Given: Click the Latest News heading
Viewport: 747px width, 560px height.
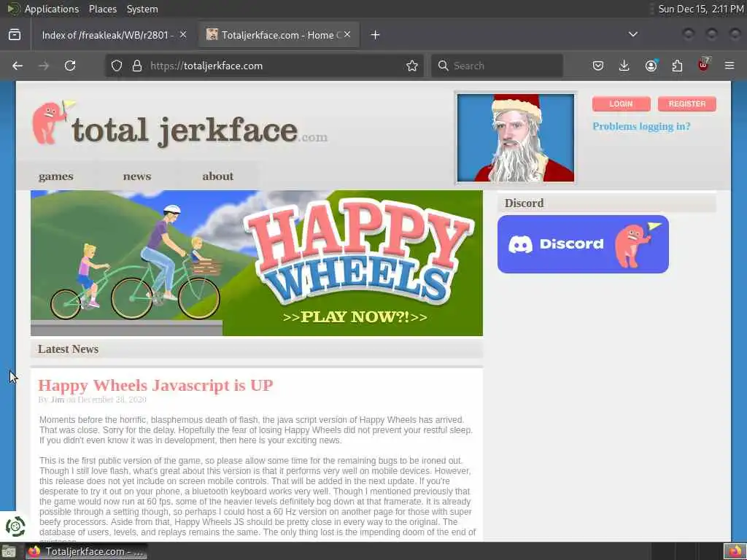Looking at the screenshot, I should click(x=68, y=349).
